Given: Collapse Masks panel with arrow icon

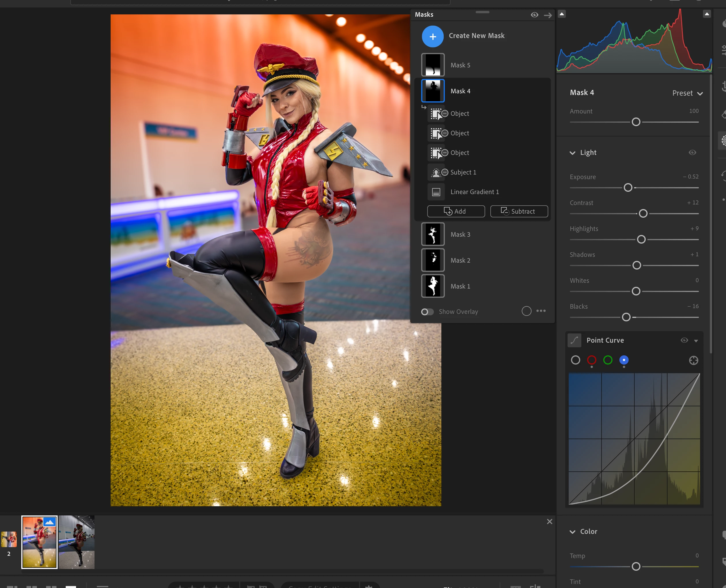Looking at the screenshot, I should pyautogui.click(x=548, y=15).
